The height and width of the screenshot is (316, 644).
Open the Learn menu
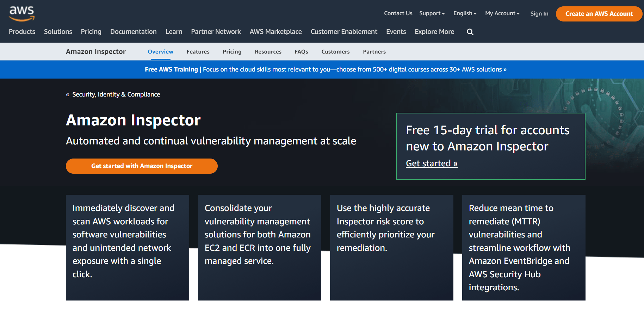point(174,32)
